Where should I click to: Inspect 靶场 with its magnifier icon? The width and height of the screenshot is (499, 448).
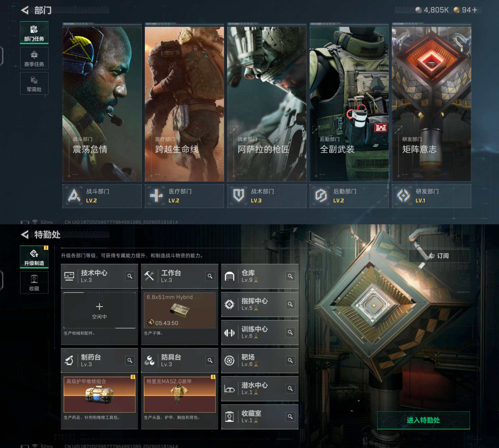(x=290, y=360)
